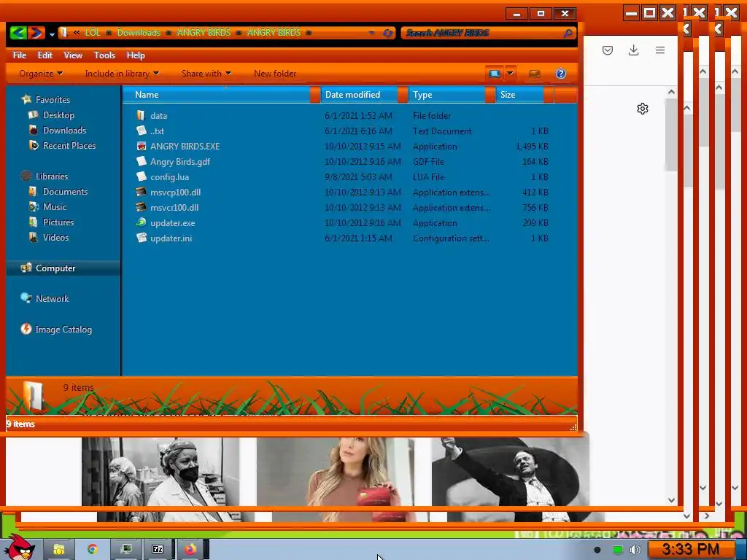
Task: Open Chrome from the taskbar
Action: 93,549
